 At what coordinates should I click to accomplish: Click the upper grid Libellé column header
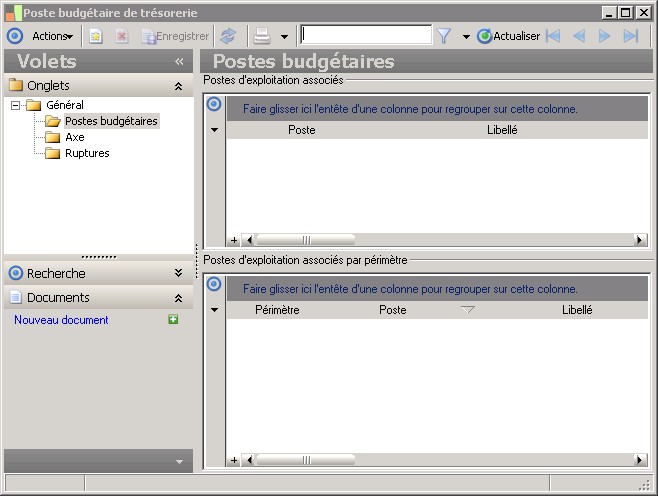pos(502,130)
